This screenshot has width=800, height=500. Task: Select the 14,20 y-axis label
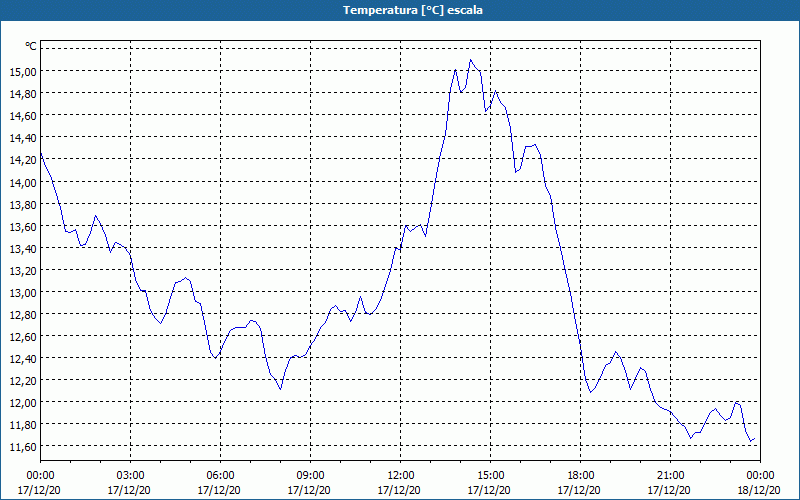point(23,160)
